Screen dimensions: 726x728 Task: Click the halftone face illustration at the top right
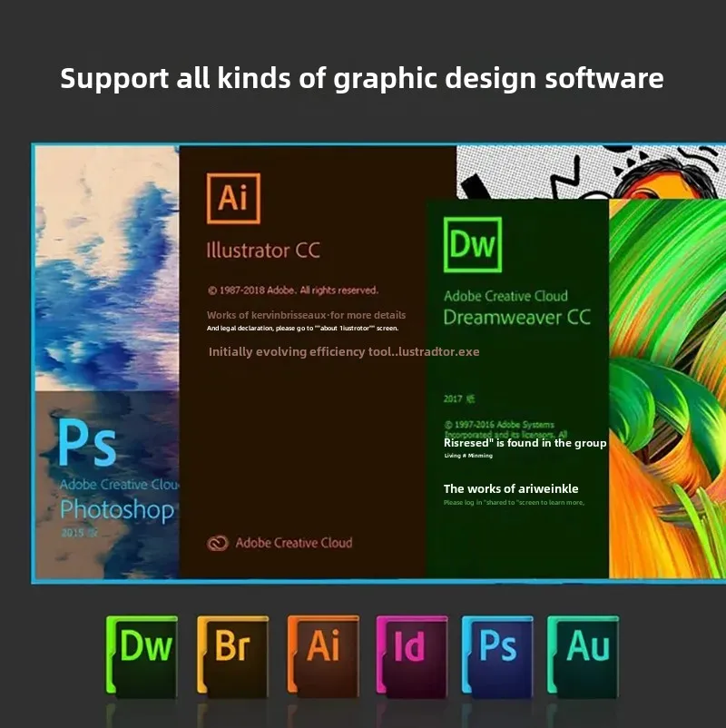pos(591,172)
